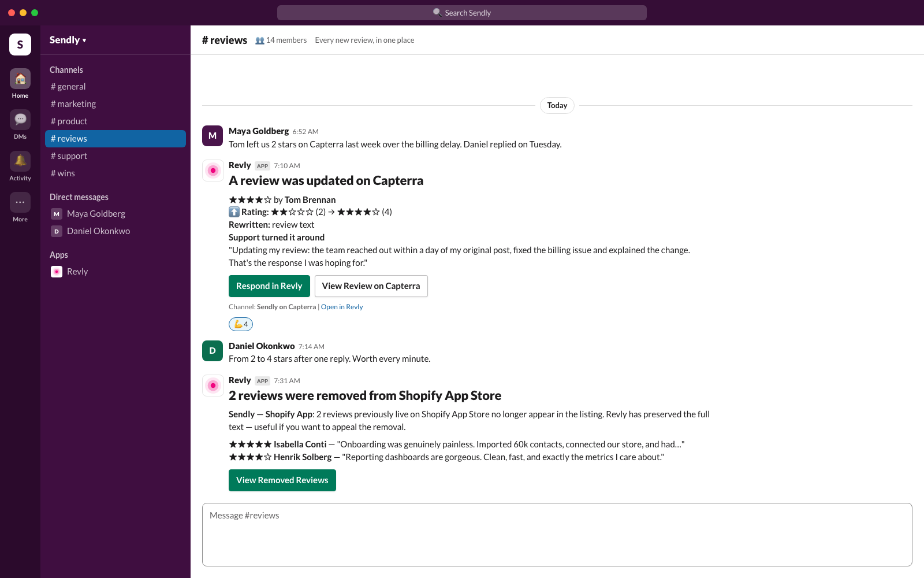
Task: Click the Henrik Solberg review line
Action: (x=446, y=457)
